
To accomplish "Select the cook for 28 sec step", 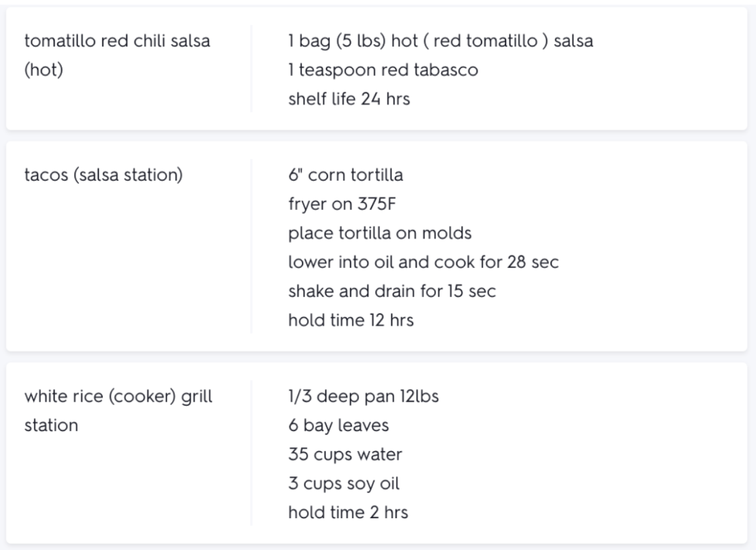I will coord(424,263).
